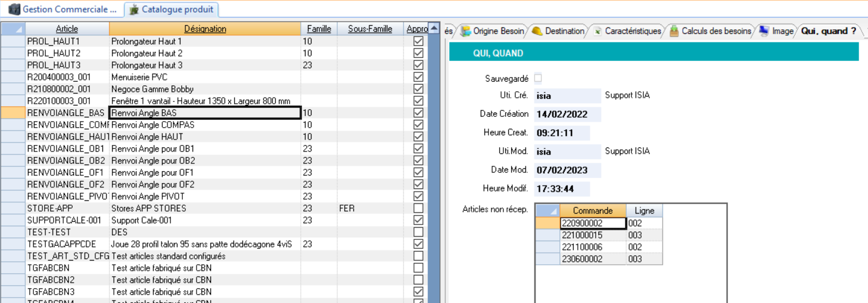This screenshot has width=868, height=303.
Task: Uncheck Appro for PROL_HAUT1 row
Action: pos(418,41)
